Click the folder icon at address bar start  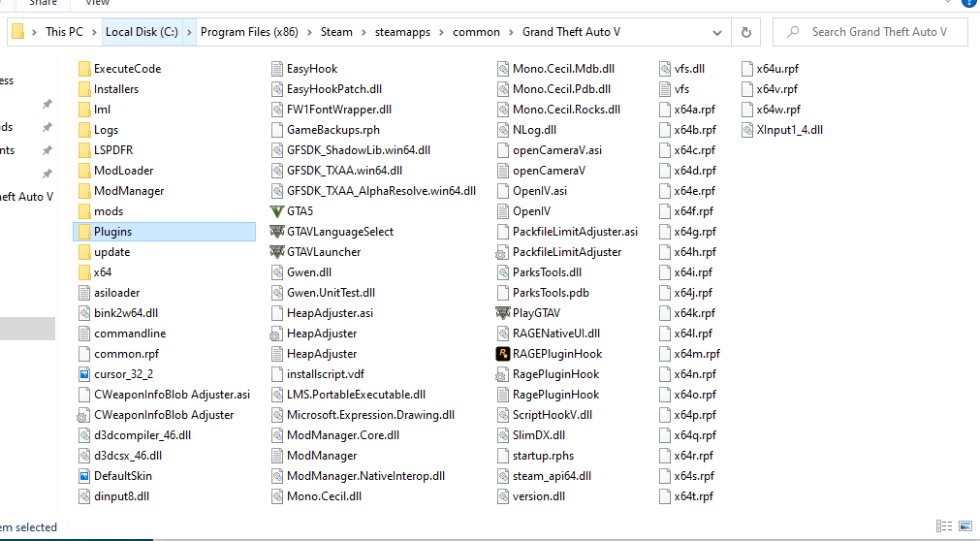click(18, 31)
